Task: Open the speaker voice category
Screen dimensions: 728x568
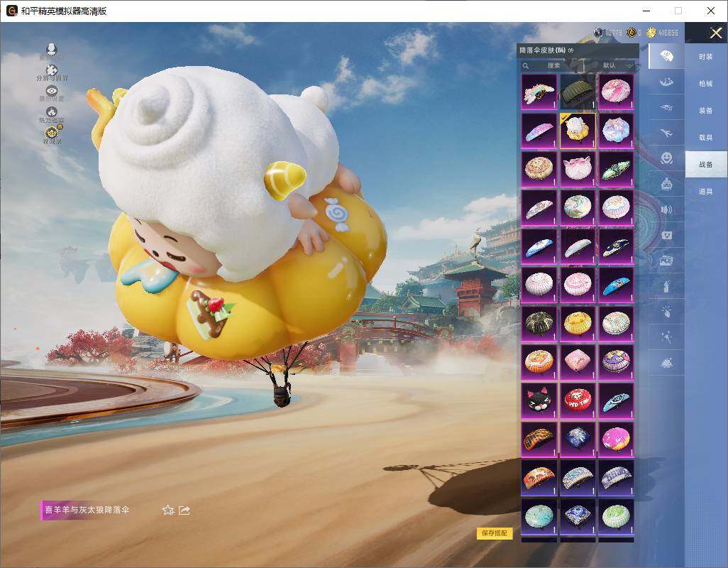Action: [666, 209]
